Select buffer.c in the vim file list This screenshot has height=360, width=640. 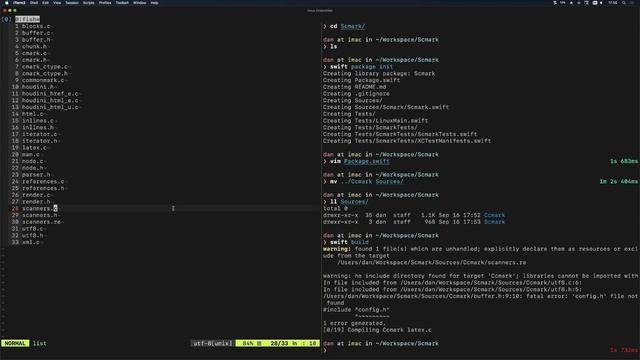36,33
